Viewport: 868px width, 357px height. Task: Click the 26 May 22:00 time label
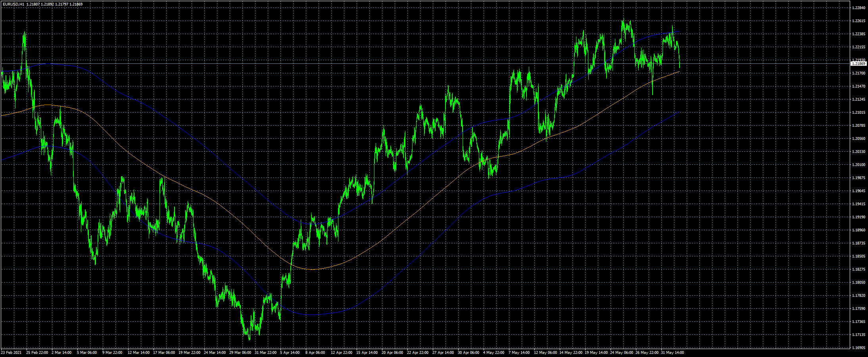(x=647, y=352)
